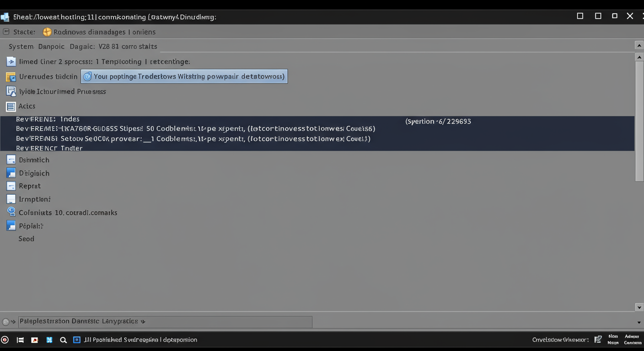Select the BevERENE Indes row
Viewport: 644px width, 351px height.
pyautogui.click(x=48, y=119)
